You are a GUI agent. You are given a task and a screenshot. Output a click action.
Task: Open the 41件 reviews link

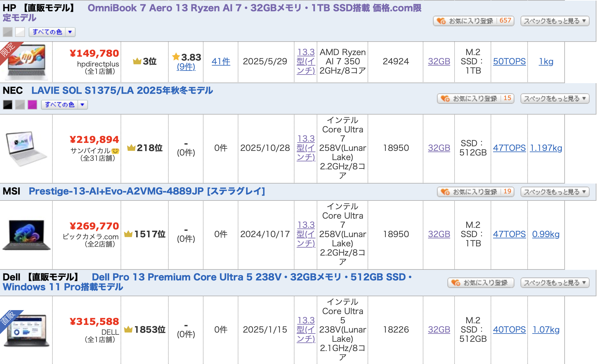pos(221,62)
